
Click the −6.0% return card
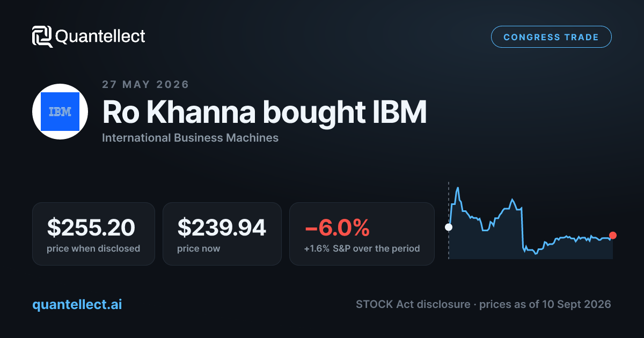[x=362, y=234]
